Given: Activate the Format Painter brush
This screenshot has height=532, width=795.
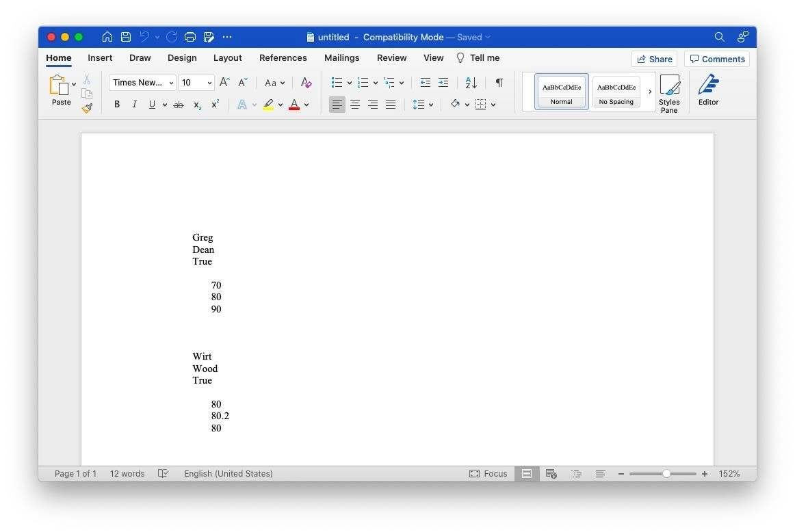Looking at the screenshot, I should tap(87, 108).
